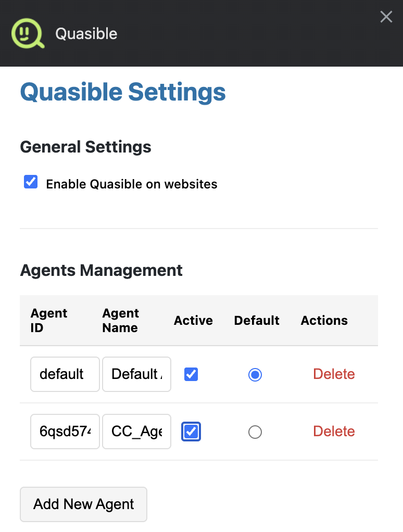Delete the default agent
The image size is (403, 532).
334,374
